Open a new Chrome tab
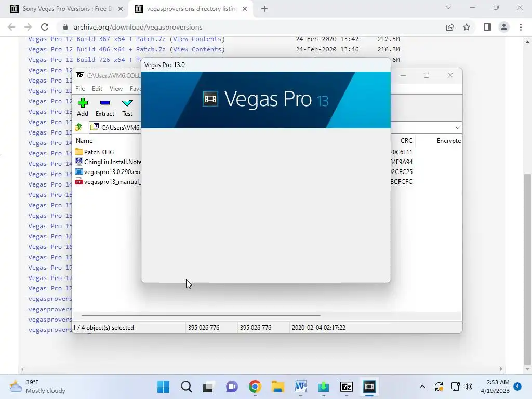The height and width of the screenshot is (399, 532). (x=264, y=9)
